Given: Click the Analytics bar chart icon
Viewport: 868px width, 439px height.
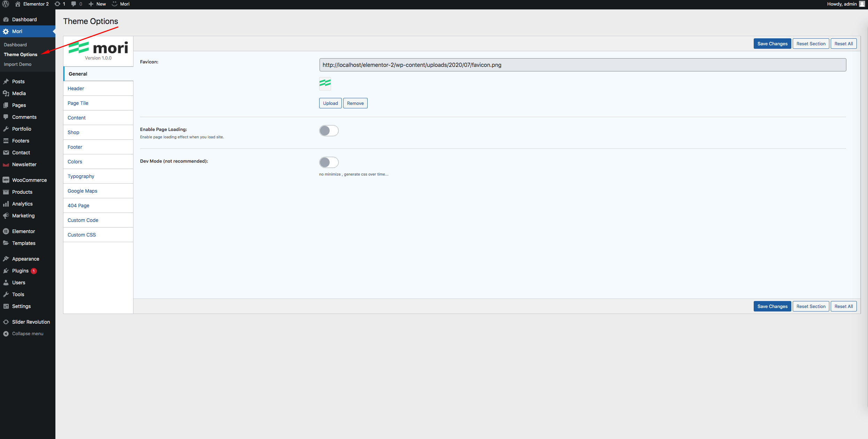Looking at the screenshot, I should [6, 204].
